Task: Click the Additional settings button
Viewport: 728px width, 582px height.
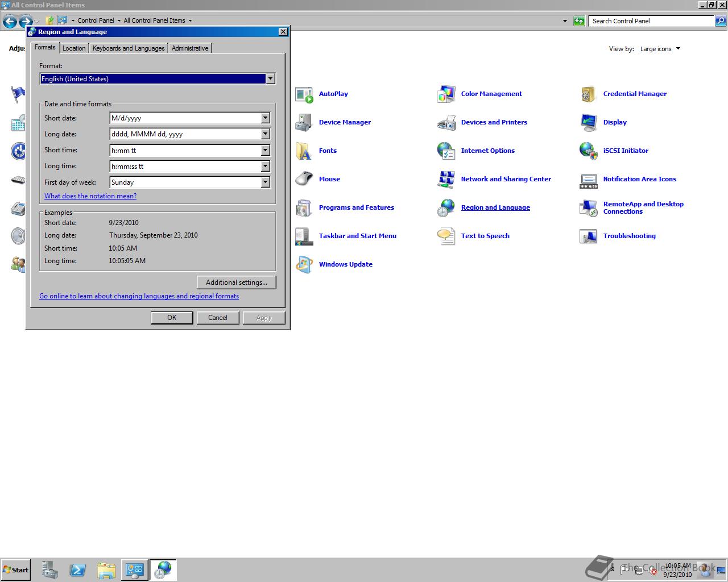Action: pyautogui.click(x=237, y=282)
